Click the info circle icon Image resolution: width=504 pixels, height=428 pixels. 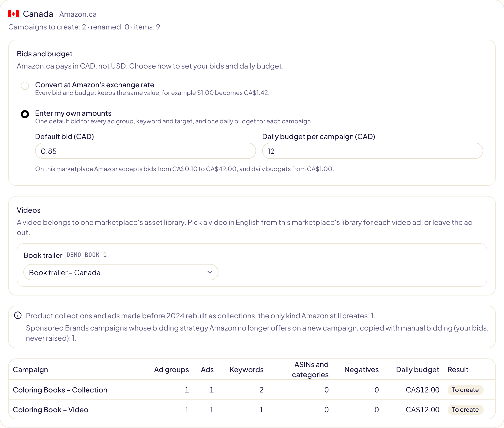pyautogui.click(x=18, y=316)
